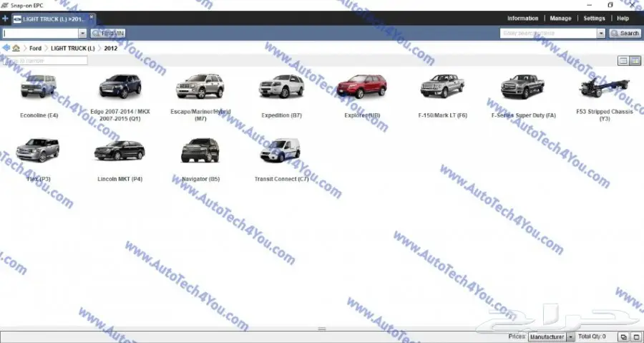Image resolution: width=644 pixels, height=343 pixels.
Task: Expand the search criteria dropdown arrow
Action: (x=601, y=33)
